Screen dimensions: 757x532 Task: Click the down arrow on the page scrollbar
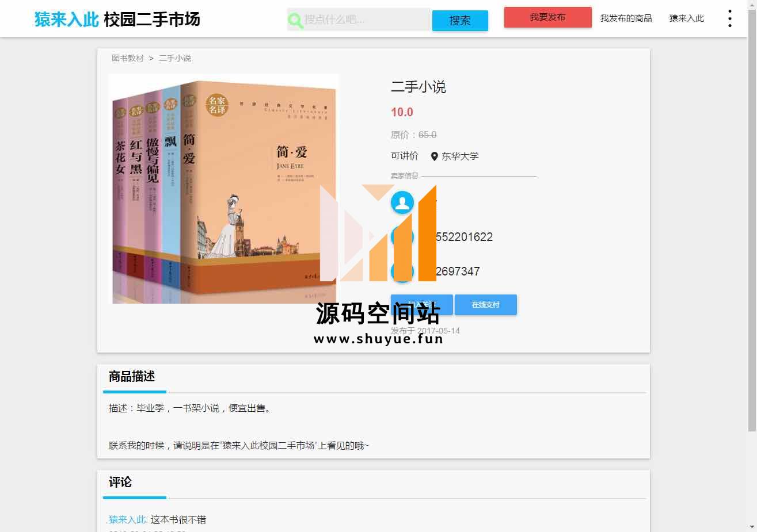tap(752, 527)
